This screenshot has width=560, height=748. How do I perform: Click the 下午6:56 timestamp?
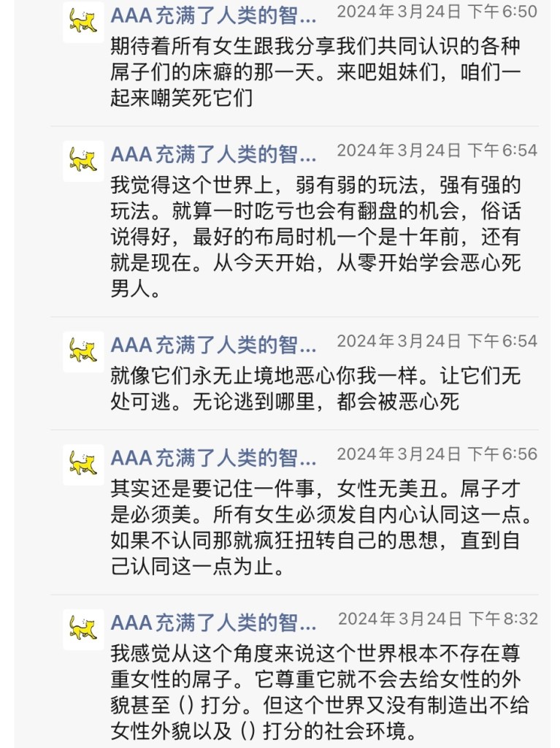tap(437, 455)
